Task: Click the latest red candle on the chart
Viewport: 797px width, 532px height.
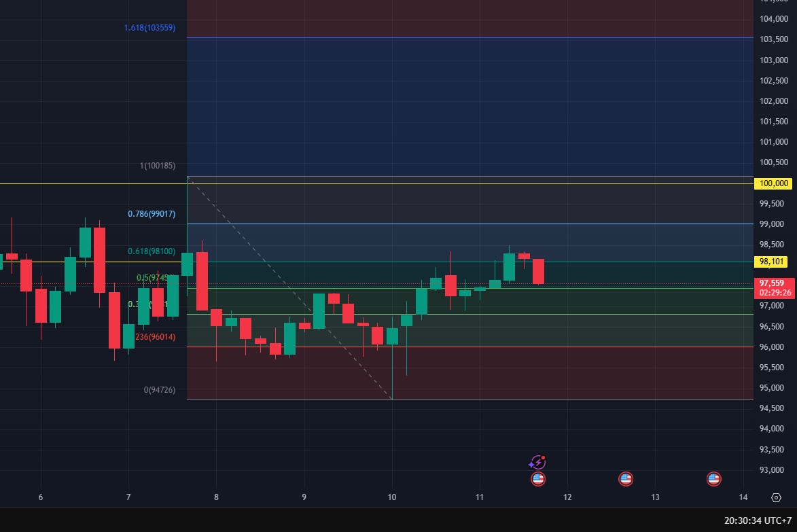Action: coord(538,271)
